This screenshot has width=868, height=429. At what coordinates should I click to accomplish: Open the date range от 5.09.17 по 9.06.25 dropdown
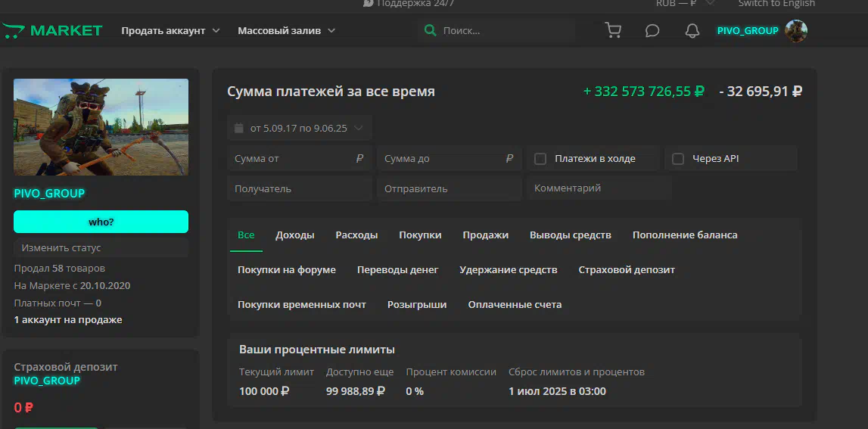click(x=300, y=129)
